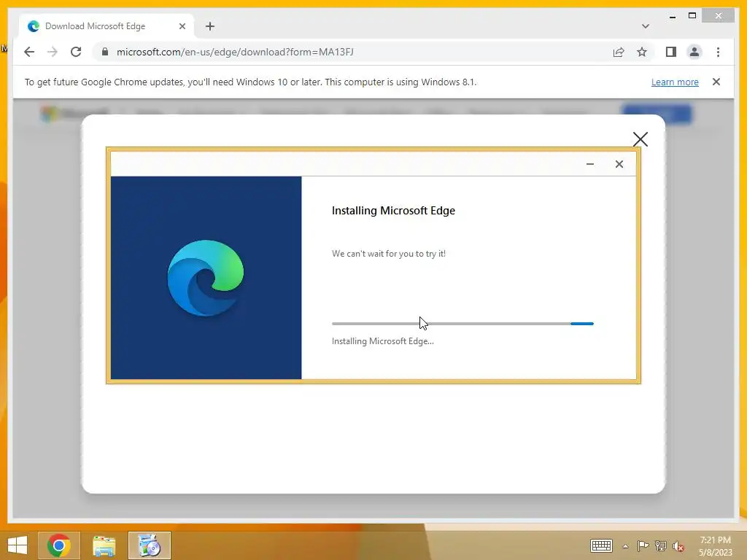Click the installer progress bar
Screen dimensions: 747x560
coord(462,323)
